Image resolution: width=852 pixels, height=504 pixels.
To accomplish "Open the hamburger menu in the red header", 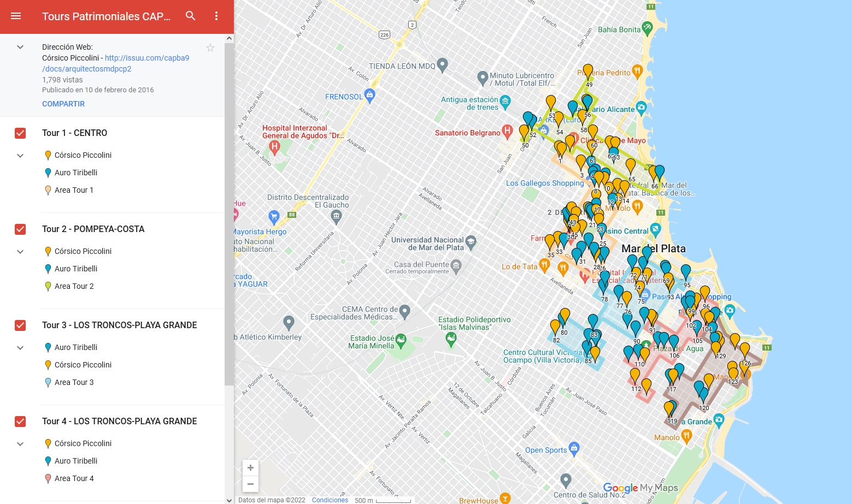I will click(x=16, y=16).
